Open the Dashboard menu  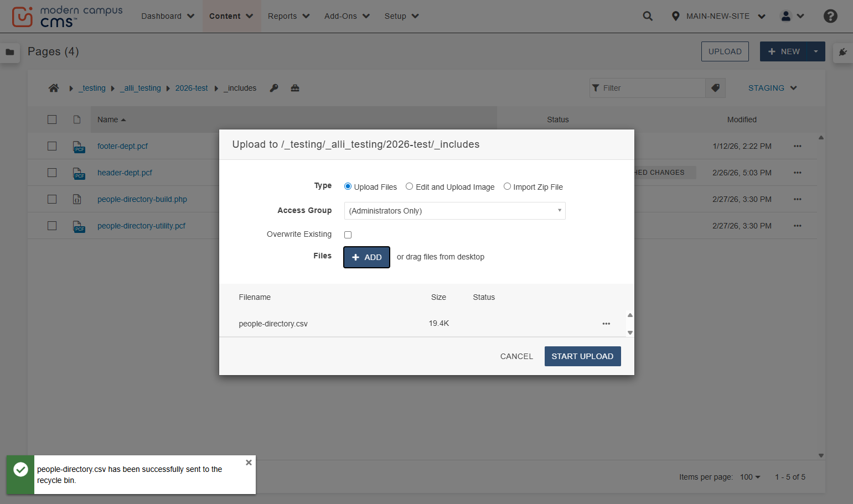pos(168,16)
